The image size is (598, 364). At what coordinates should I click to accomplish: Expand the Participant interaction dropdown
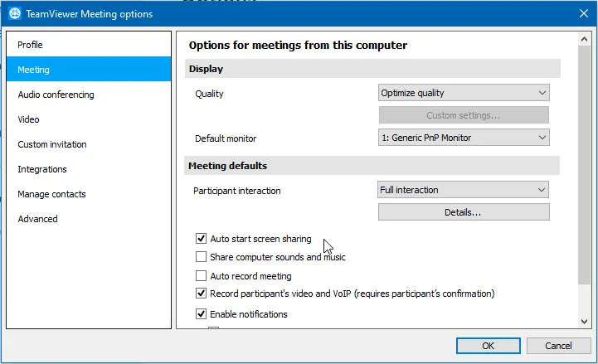463,190
